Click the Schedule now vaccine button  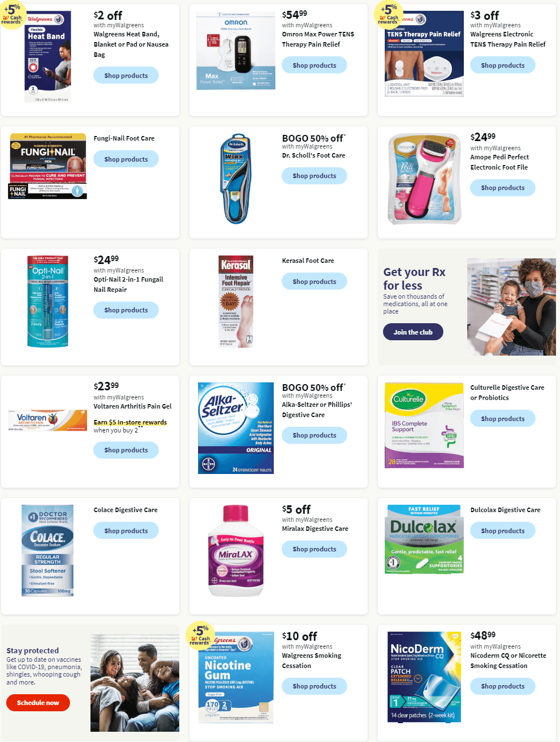pyautogui.click(x=38, y=703)
